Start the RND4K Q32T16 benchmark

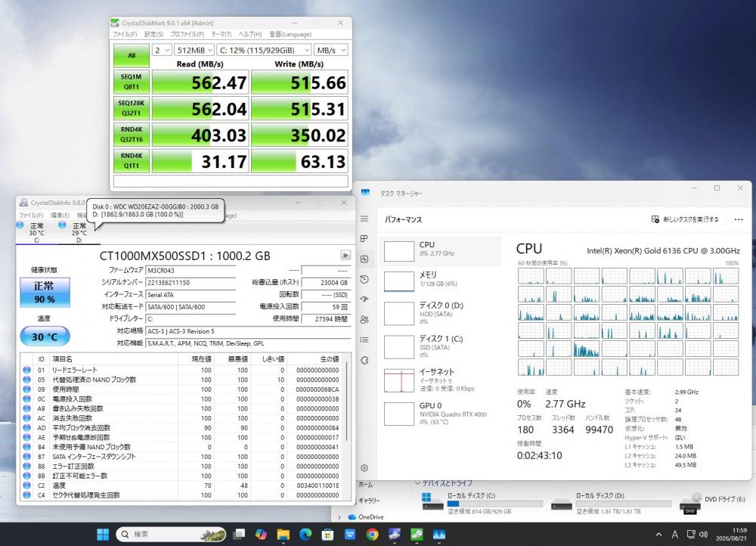click(x=131, y=135)
